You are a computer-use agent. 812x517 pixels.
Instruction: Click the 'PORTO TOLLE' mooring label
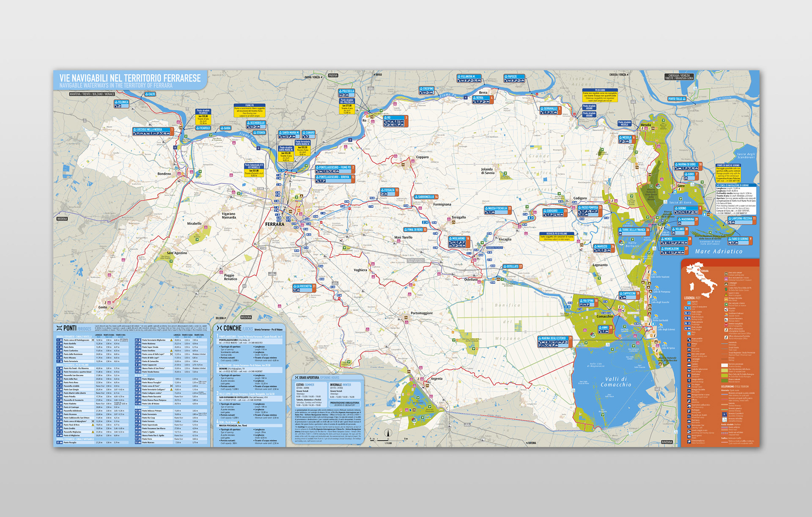pos(677,99)
